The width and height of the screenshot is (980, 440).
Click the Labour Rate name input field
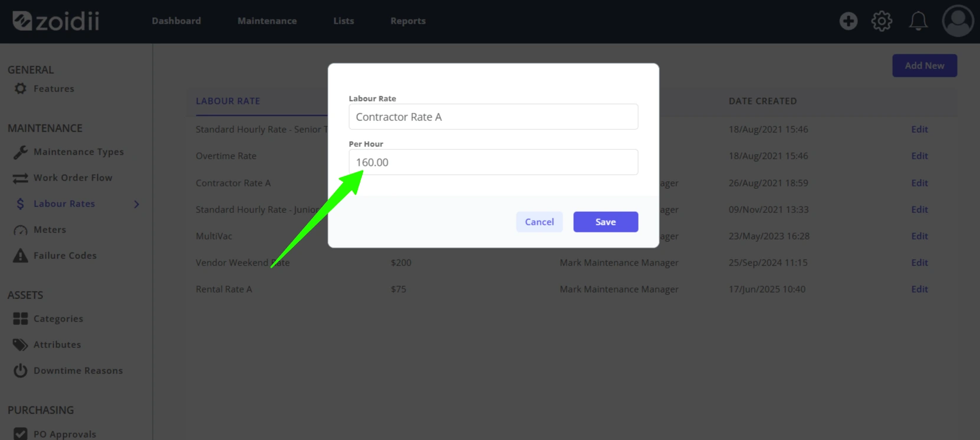click(x=493, y=117)
